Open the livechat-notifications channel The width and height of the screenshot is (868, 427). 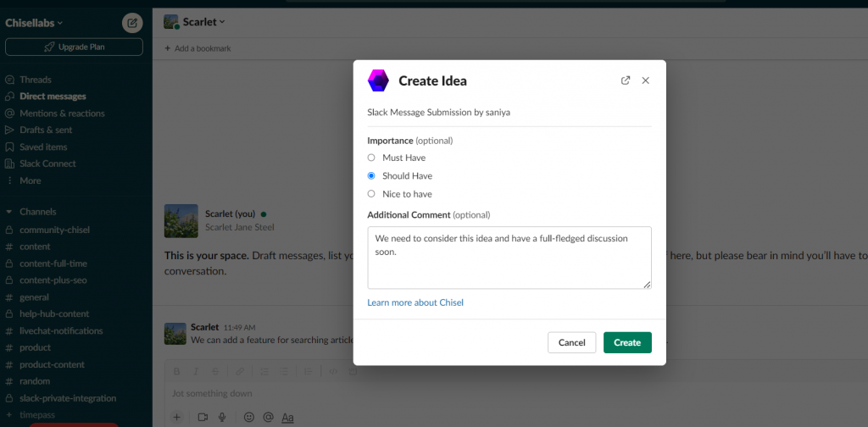pyautogui.click(x=61, y=330)
